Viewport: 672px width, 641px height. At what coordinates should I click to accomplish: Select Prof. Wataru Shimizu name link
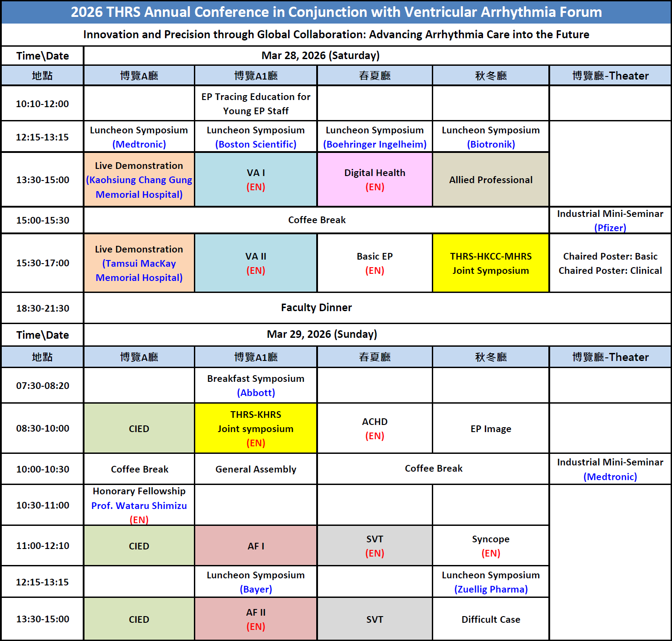139,506
